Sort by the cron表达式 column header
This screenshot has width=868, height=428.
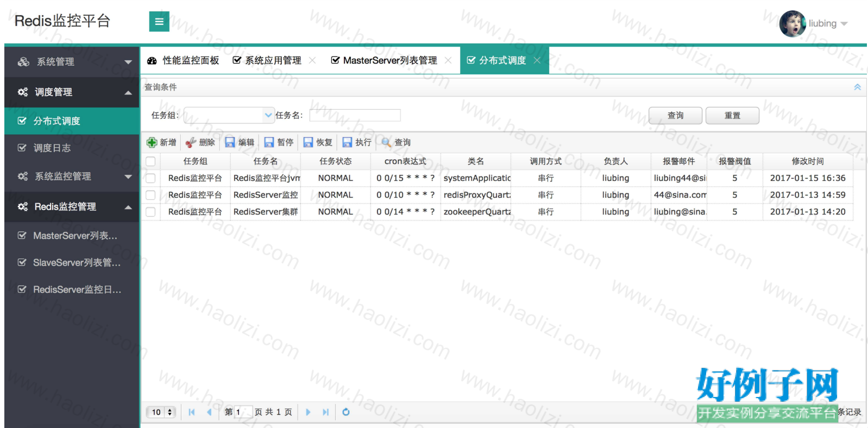(406, 161)
